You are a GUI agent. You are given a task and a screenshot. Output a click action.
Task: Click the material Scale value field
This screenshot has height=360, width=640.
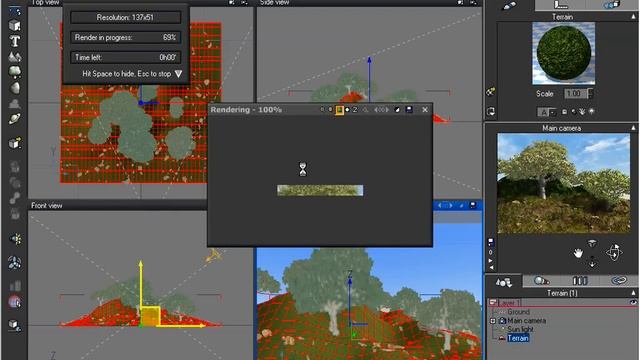[x=576, y=93]
